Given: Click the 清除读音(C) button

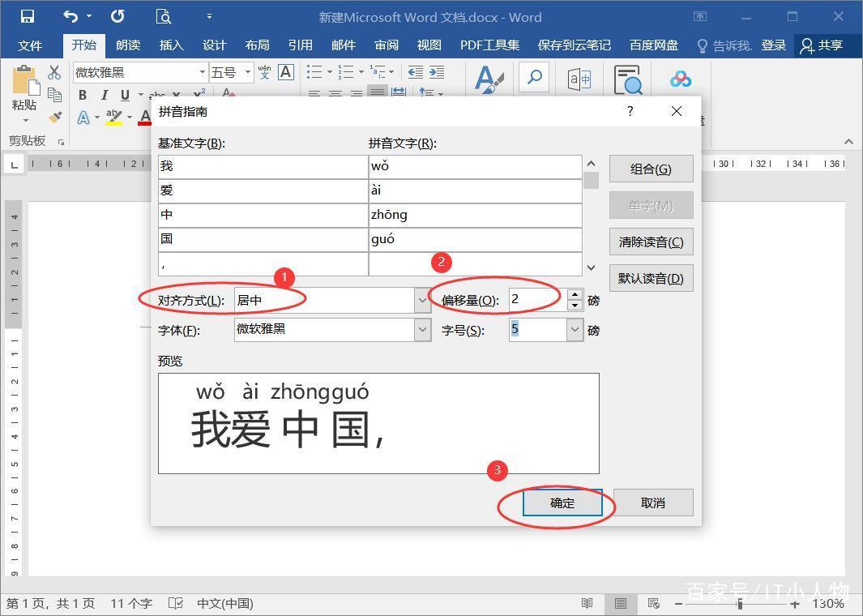Looking at the screenshot, I should click(652, 242).
